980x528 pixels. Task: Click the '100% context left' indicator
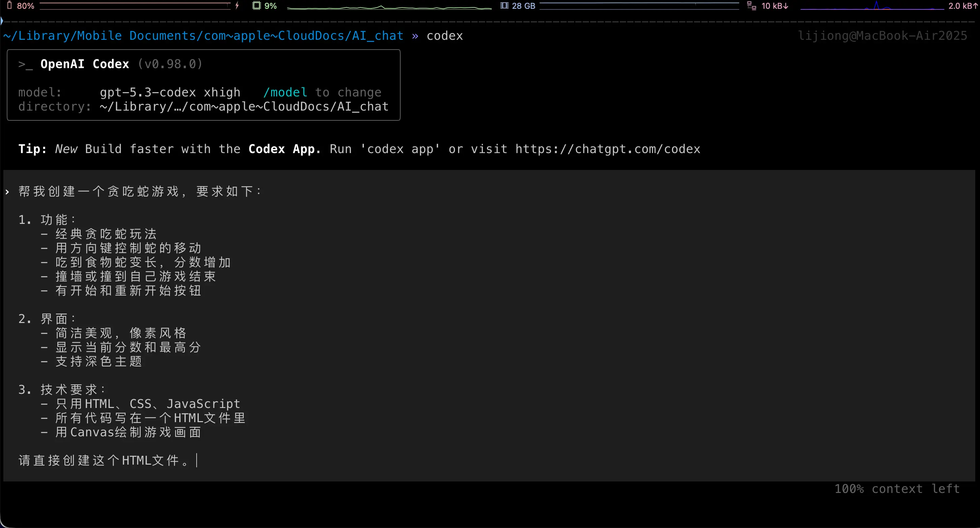point(897,489)
